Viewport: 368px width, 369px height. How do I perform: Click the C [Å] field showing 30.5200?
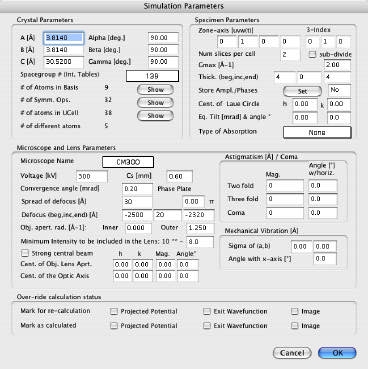[63, 62]
